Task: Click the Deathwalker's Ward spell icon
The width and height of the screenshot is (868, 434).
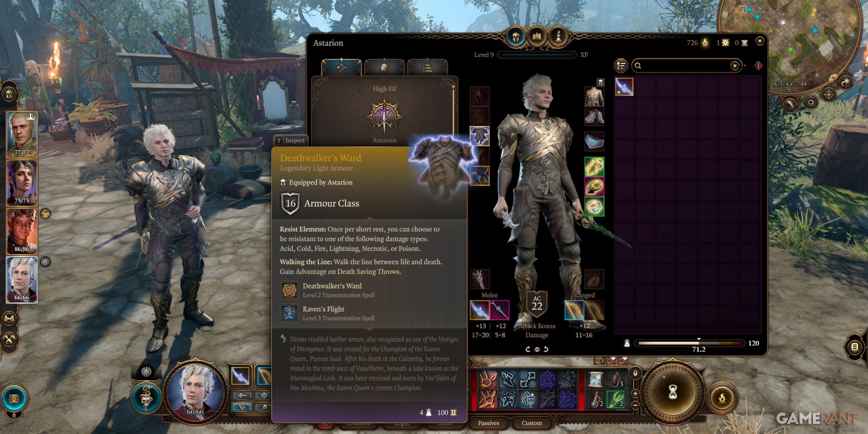Action: [x=289, y=288]
